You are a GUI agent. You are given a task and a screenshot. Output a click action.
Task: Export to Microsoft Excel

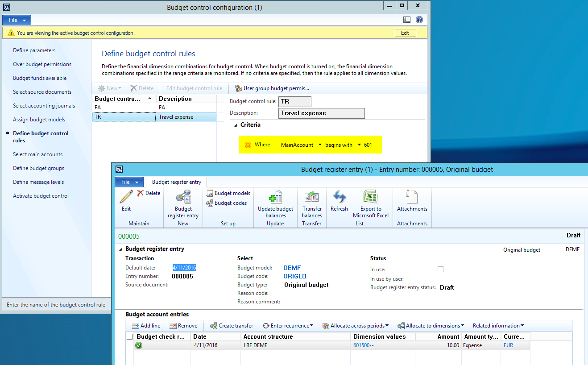click(370, 197)
